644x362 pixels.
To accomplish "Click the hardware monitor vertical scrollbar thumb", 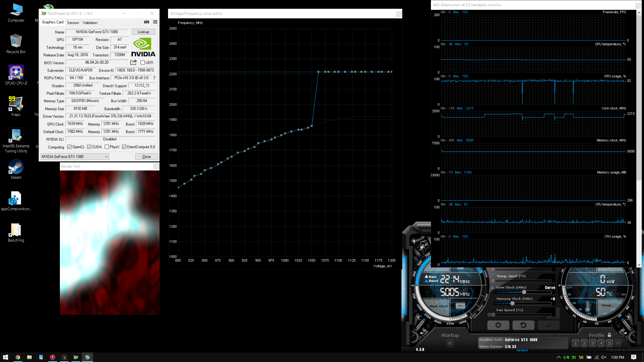I will (x=639, y=98).
